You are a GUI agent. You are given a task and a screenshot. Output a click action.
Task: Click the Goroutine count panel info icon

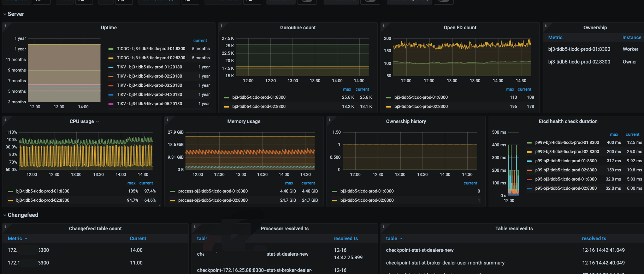221,25
